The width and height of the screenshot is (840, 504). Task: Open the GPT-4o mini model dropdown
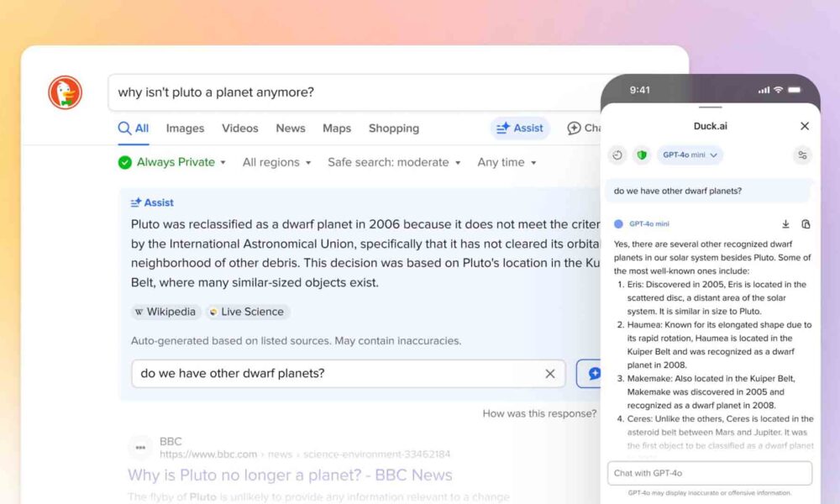(690, 155)
